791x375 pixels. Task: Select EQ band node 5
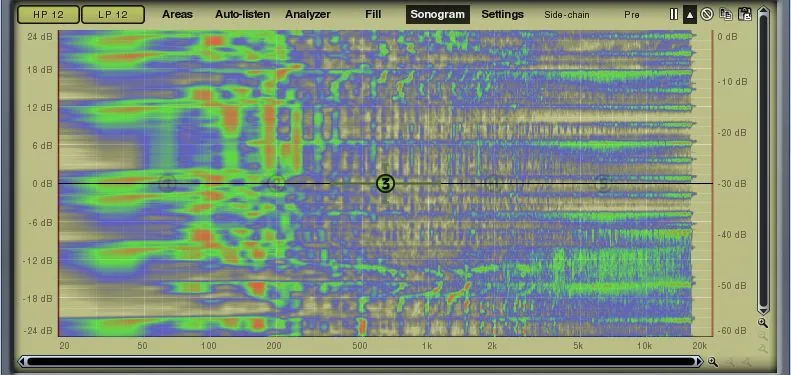pos(602,184)
